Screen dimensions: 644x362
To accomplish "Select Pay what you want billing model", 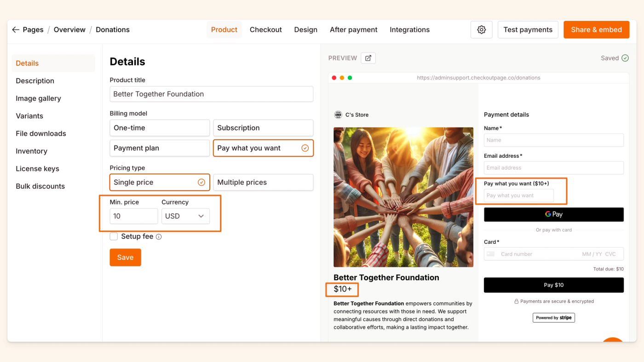I will click(x=263, y=148).
